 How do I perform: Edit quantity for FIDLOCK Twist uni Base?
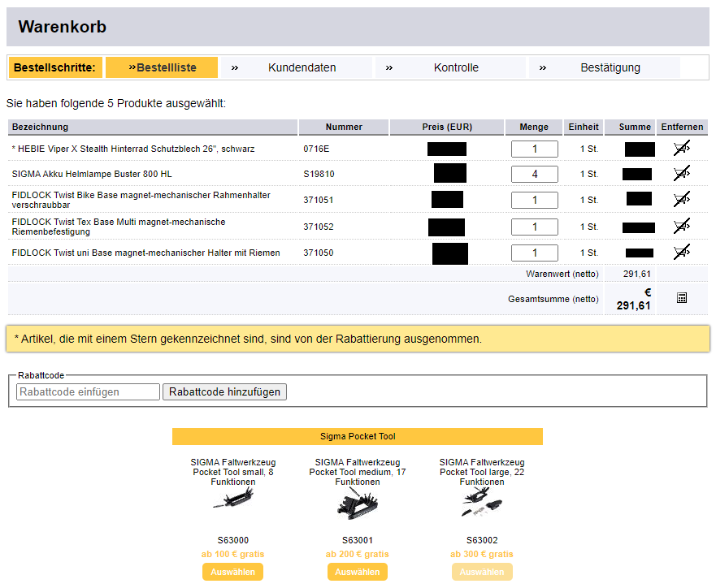coord(534,253)
